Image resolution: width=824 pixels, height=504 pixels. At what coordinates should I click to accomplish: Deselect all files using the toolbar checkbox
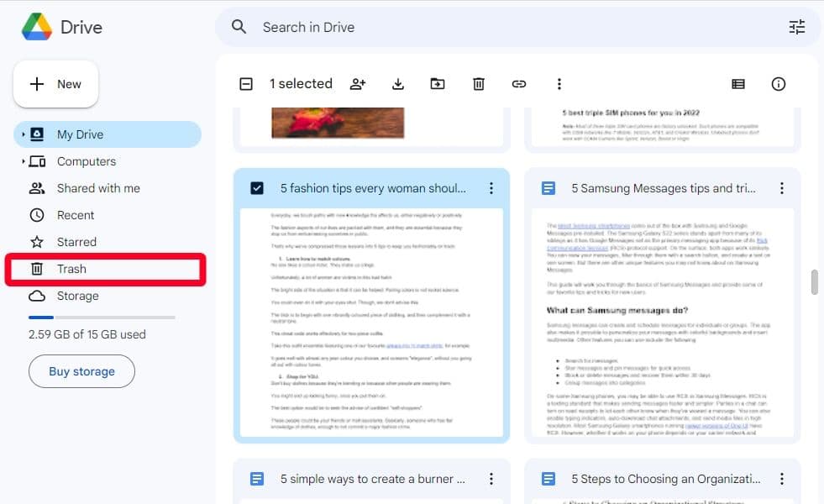(245, 84)
